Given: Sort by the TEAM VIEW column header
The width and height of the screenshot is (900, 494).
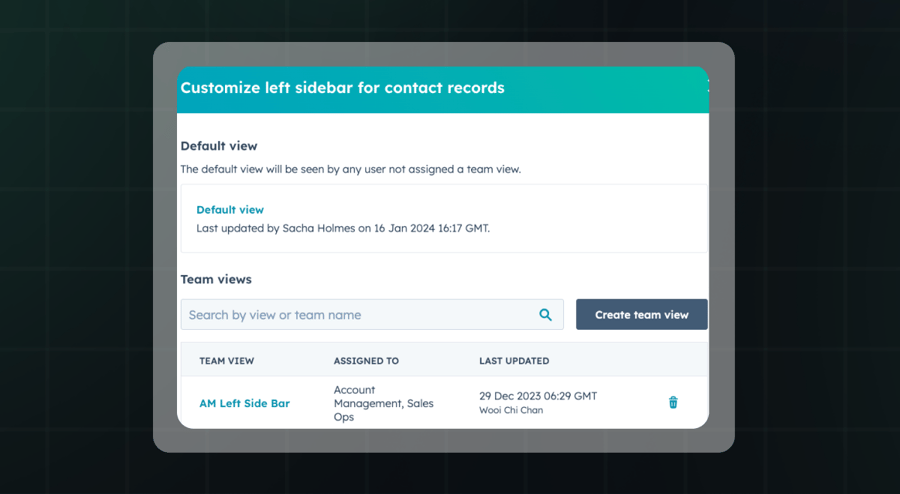Looking at the screenshot, I should coord(227,361).
